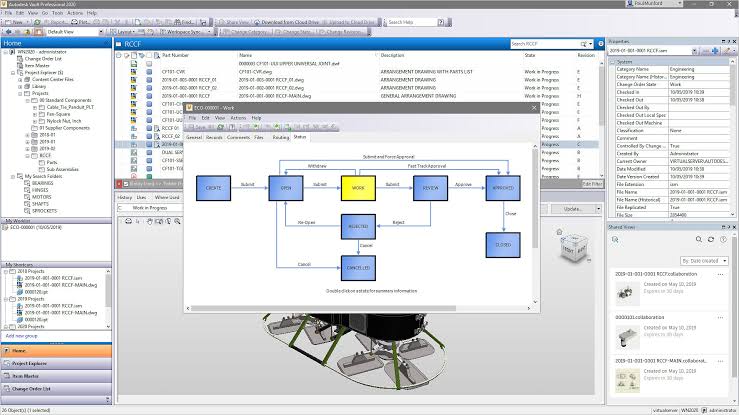Screen dimensions: 739x415
Task: Open the Default View dropdown
Action: point(101,32)
